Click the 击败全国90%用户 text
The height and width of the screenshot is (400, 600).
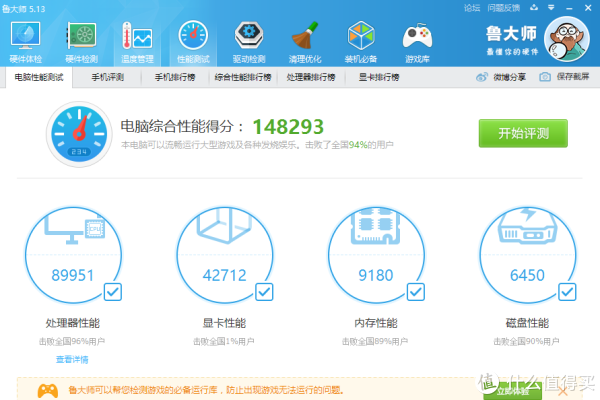[x=527, y=341]
